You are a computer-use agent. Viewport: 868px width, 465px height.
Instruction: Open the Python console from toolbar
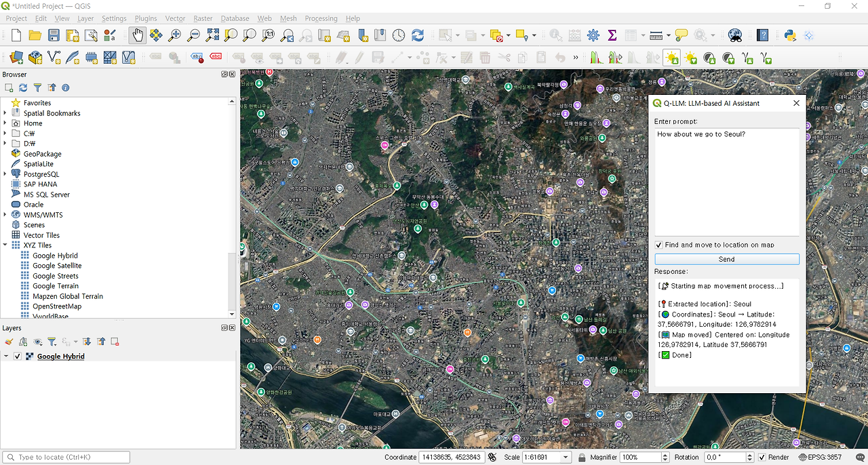(x=790, y=35)
